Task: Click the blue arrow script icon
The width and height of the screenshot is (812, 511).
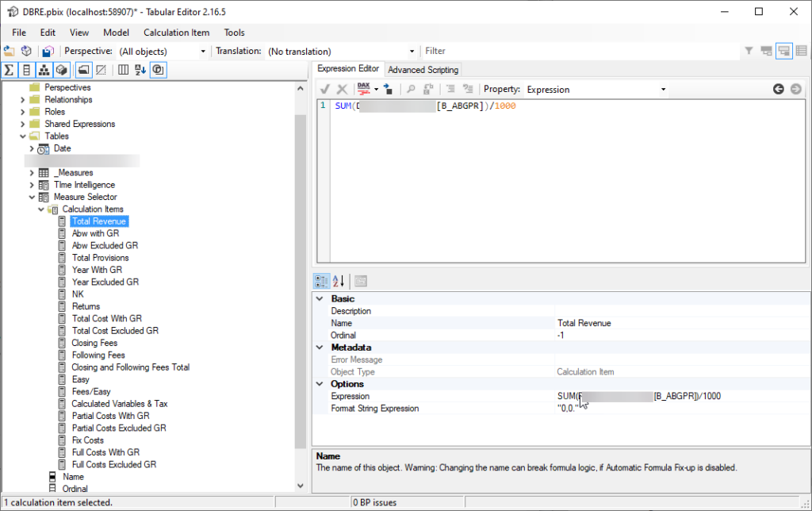Action: (x=388, y=89)
